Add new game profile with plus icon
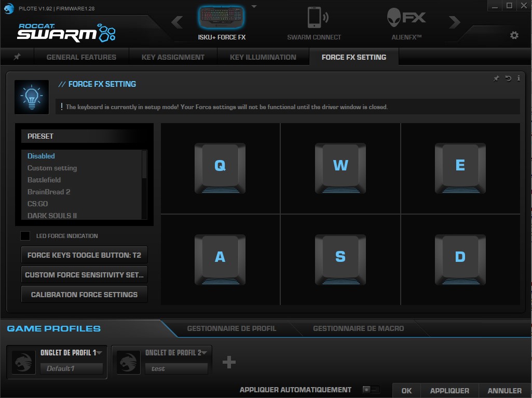This screenshot has height=398, width=532. 229,362
